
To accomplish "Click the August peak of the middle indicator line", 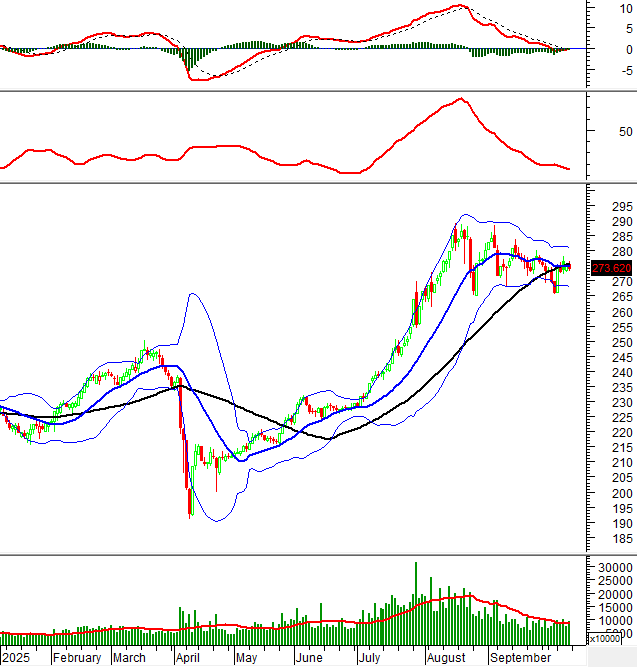I will 460,99.
